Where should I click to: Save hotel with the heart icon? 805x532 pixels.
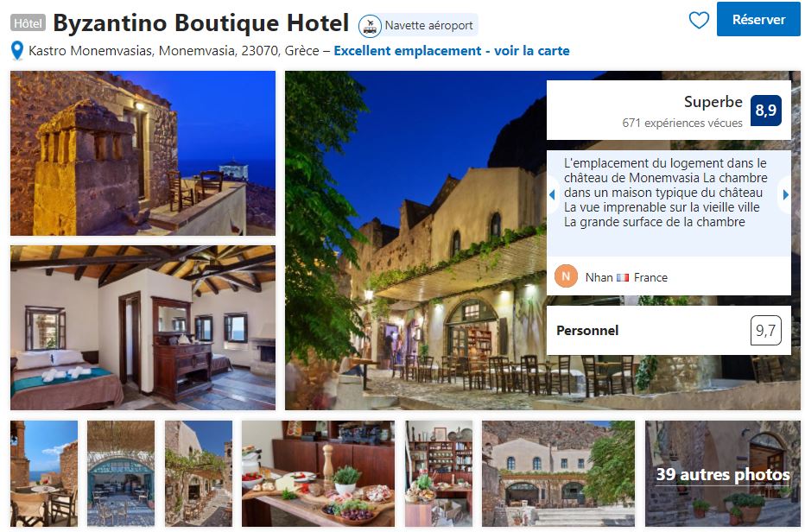[x=698, y=20]
